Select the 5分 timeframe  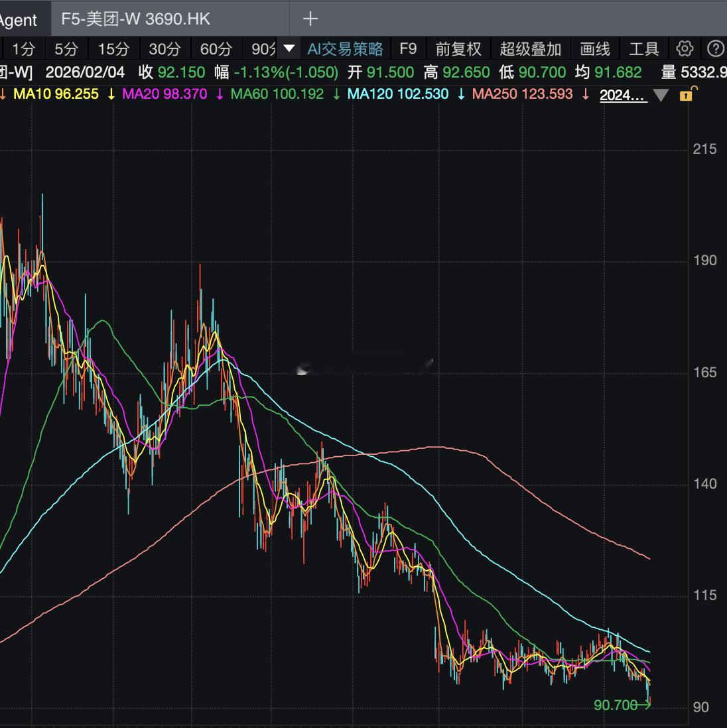(x=66, y=49)
